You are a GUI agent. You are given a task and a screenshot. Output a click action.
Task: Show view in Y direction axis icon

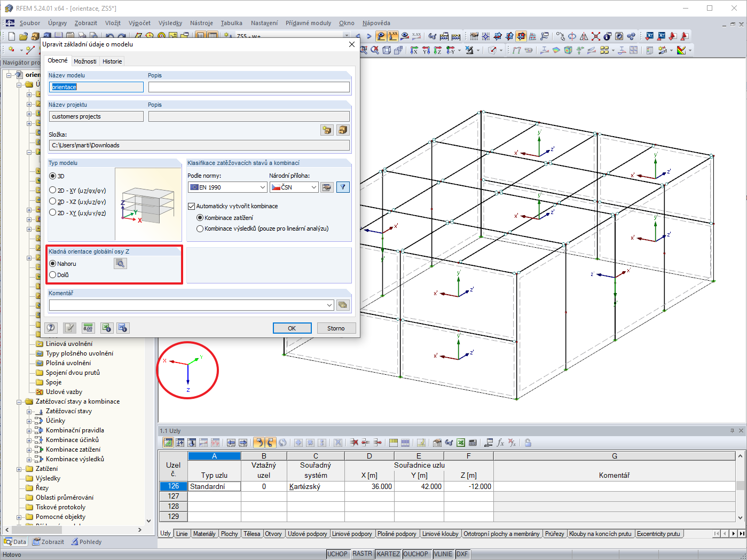point(426,50)
